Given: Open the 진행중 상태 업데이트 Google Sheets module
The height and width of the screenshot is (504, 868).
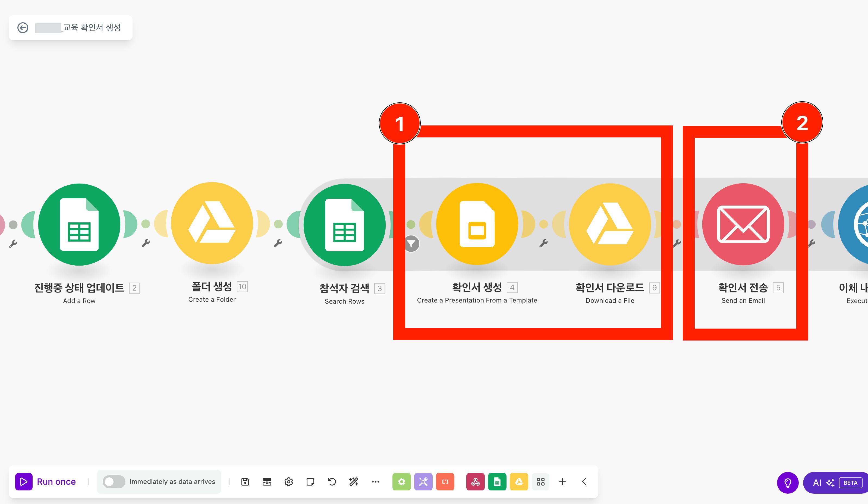Looking at the screenshot, I should (79, 225).
